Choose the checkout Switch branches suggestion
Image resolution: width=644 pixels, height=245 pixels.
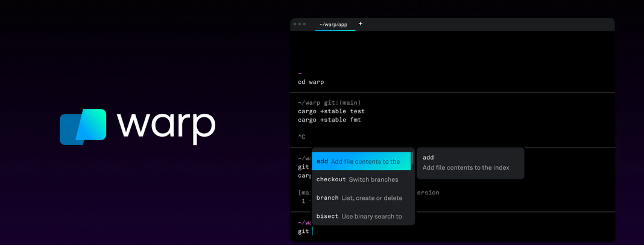pyautogui.click(x=361, y=179)
